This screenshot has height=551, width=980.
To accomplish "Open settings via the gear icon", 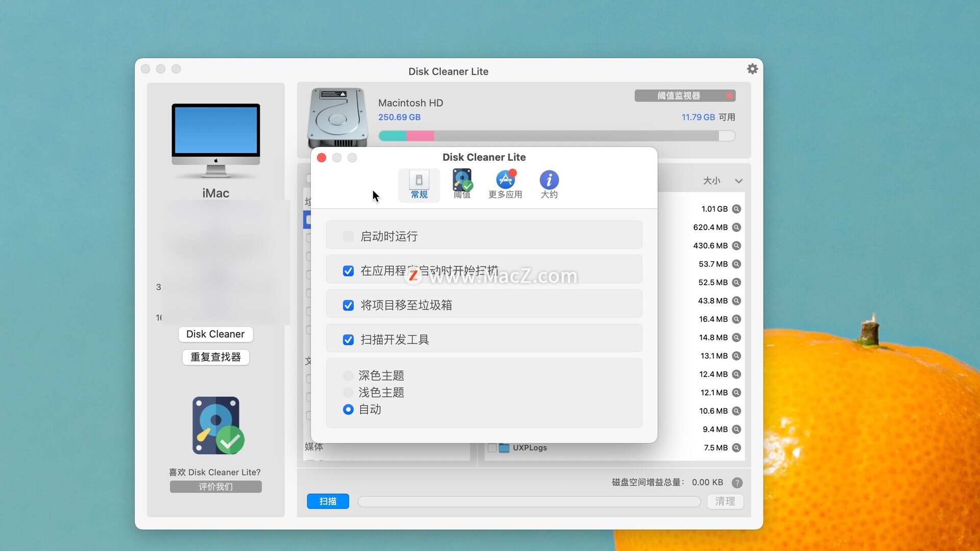I will coord(752,69).
